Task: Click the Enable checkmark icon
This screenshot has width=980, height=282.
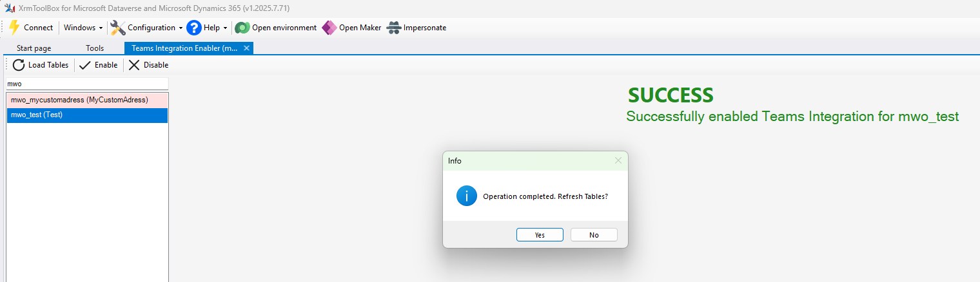Action: tap(85, 65)
